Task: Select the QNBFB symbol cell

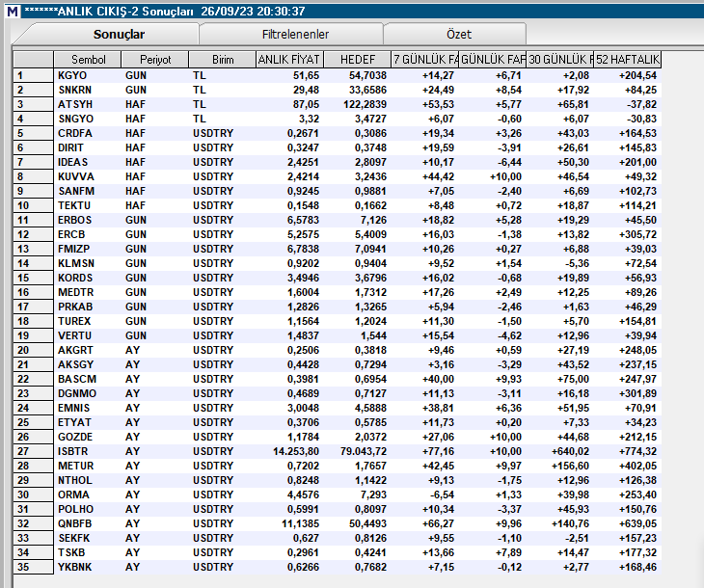Action: coord(88,523)
